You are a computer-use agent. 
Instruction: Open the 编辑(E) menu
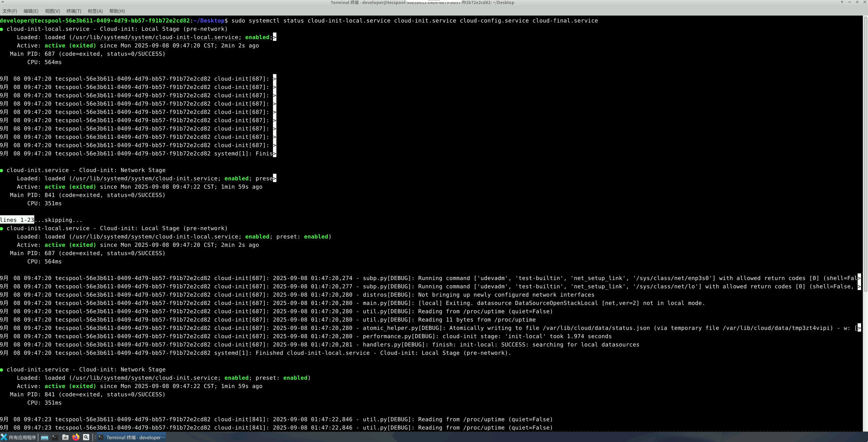click(x=31, y=11)
